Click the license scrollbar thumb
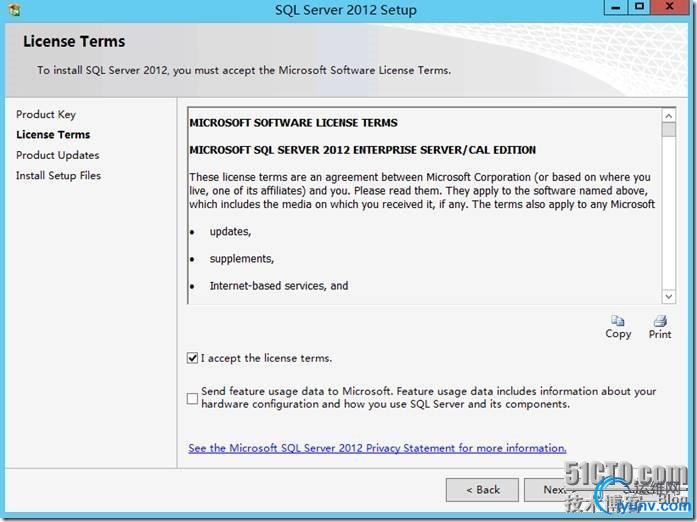The width and height of the screenshot is (697, 522). point(669,130)
